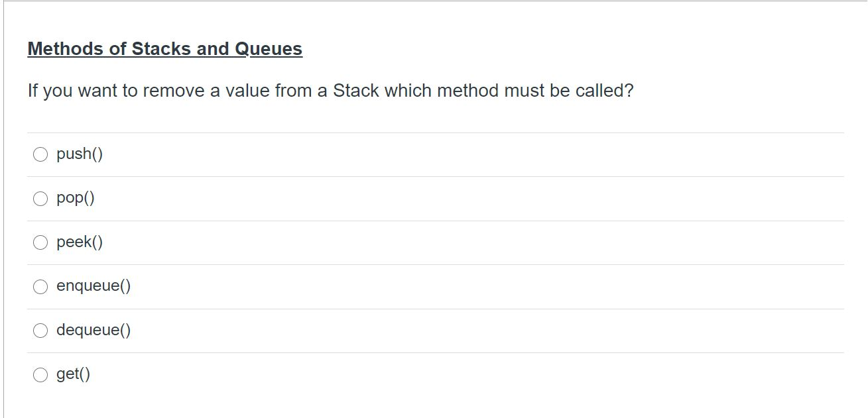Select the push() radio button
This screenshot has width=868, height=418.
(41, 154)
